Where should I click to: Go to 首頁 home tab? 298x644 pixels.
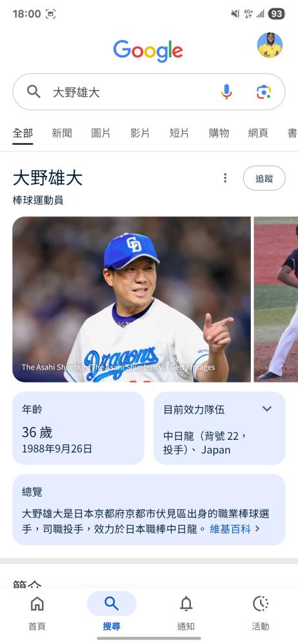pyautogui.click(x=37, y=613)
